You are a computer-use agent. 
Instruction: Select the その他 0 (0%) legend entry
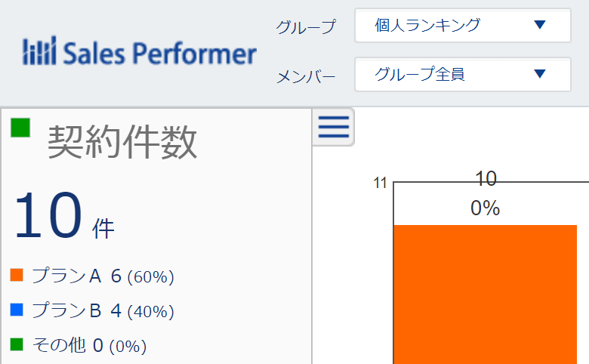89,346
